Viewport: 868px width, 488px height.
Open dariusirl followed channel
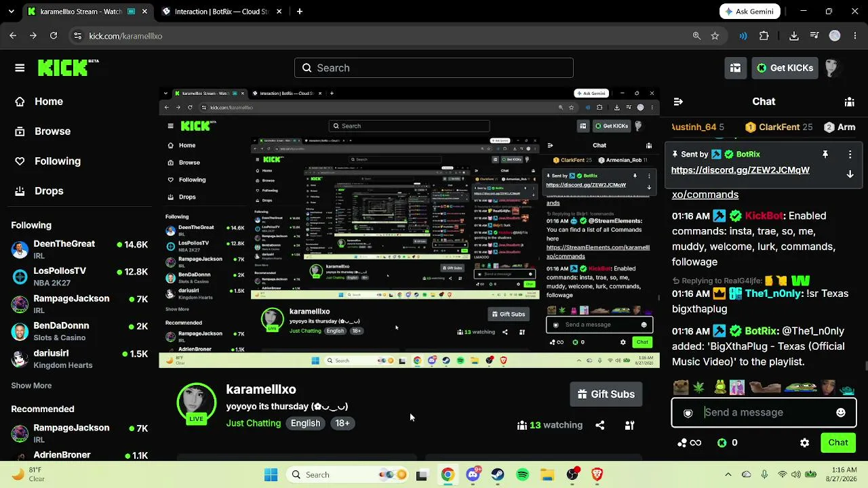pos(79,359)
